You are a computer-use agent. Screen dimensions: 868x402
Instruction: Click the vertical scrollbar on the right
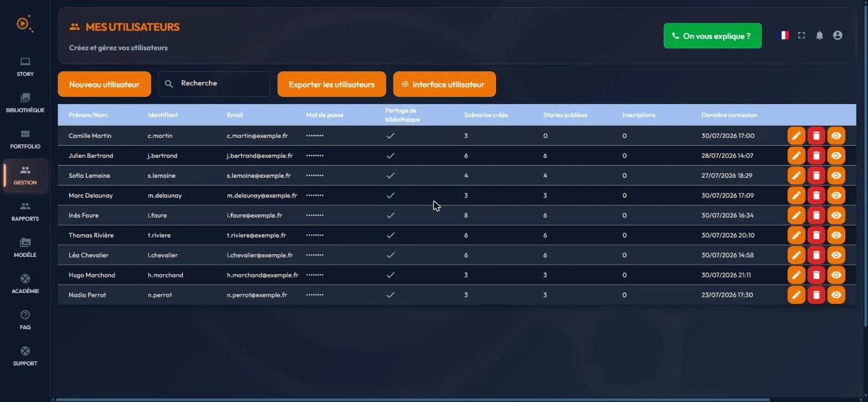coord(865,166)
